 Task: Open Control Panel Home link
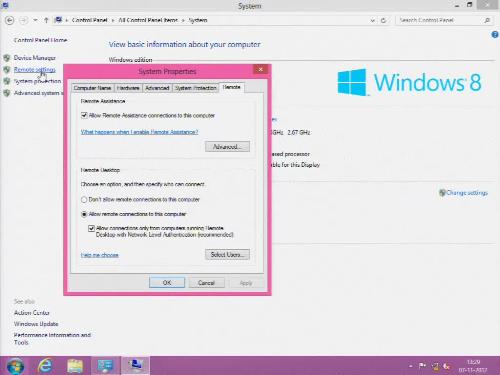[x=40, y=40]
